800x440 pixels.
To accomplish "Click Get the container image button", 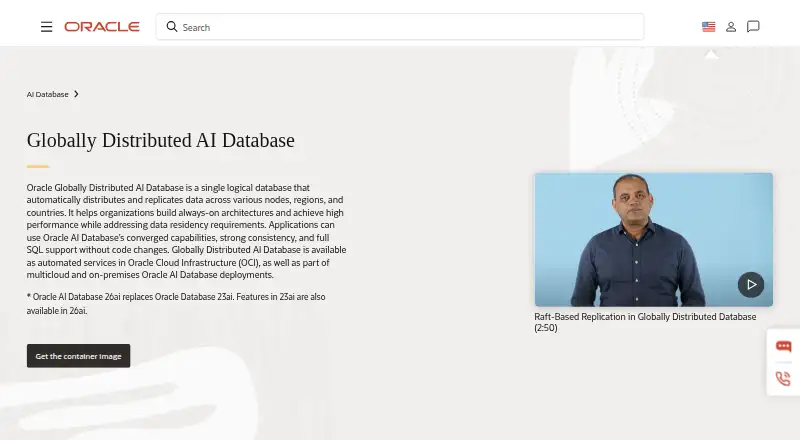I will 79,356.
